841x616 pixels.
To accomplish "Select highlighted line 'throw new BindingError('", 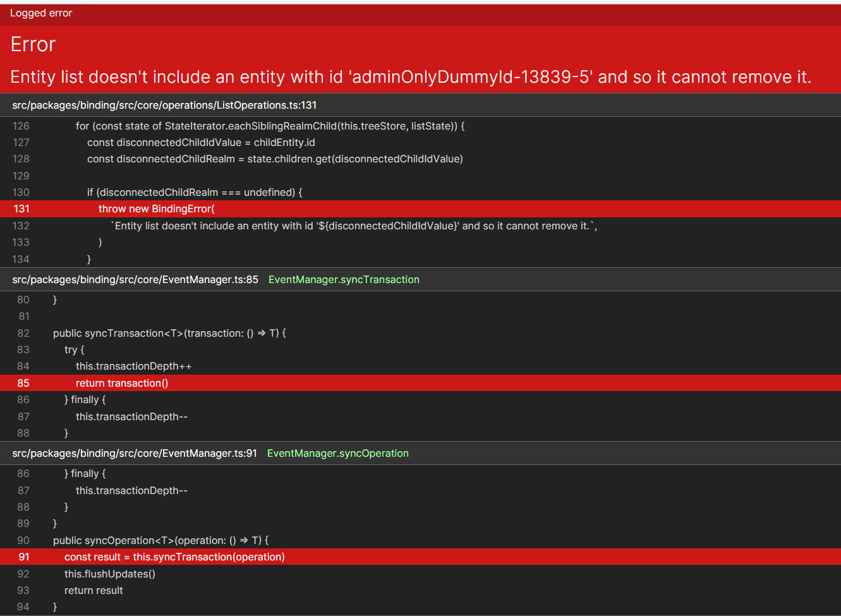I will (420, 208).
